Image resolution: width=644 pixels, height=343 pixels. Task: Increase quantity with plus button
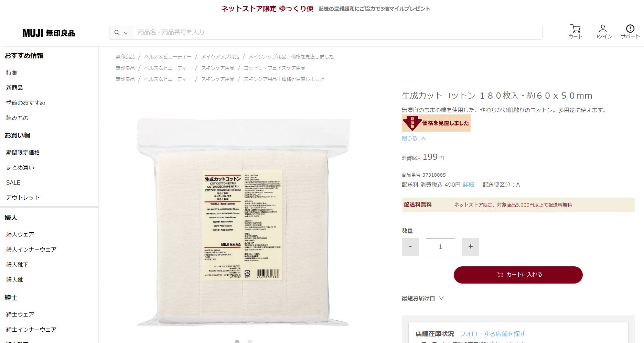470,247
